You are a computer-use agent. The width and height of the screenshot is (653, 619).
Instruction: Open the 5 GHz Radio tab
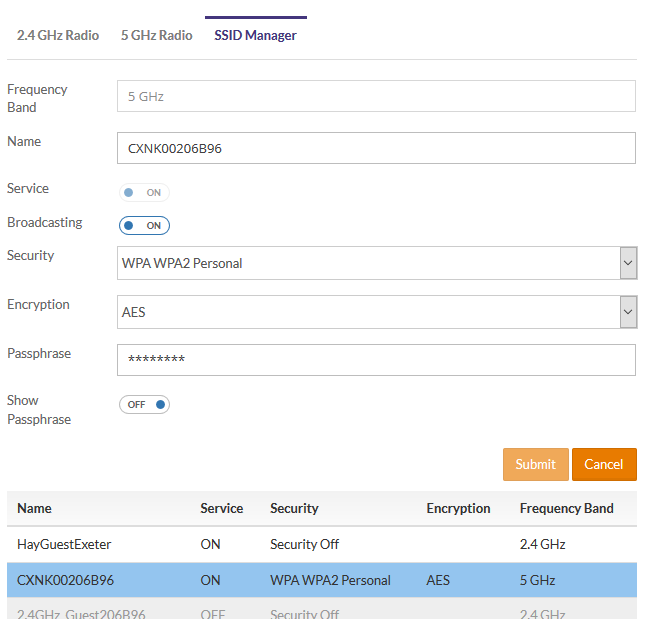156,35
